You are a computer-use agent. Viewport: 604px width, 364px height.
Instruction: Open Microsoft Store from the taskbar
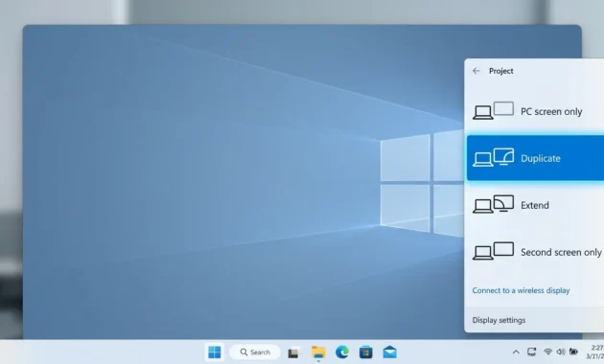[x=365, y=353]
